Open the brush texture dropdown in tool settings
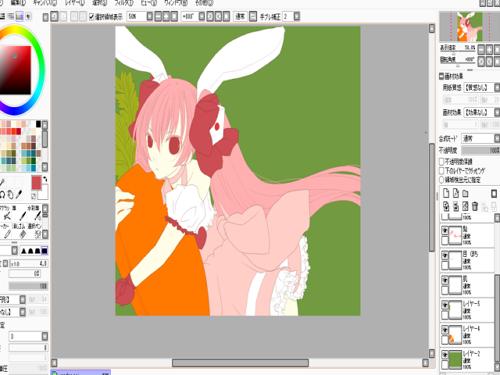The image size is (500, 375). click(22, 312)
